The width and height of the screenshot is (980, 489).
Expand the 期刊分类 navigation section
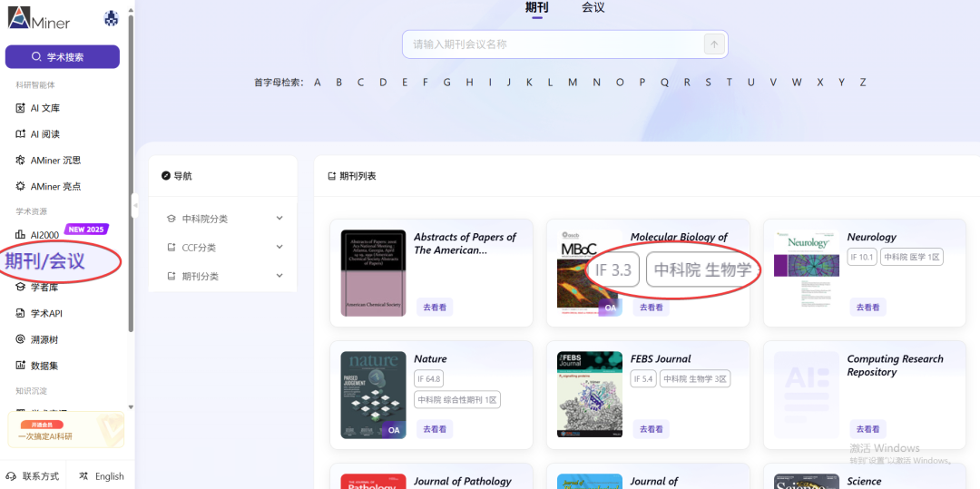(x=223, y=276)
